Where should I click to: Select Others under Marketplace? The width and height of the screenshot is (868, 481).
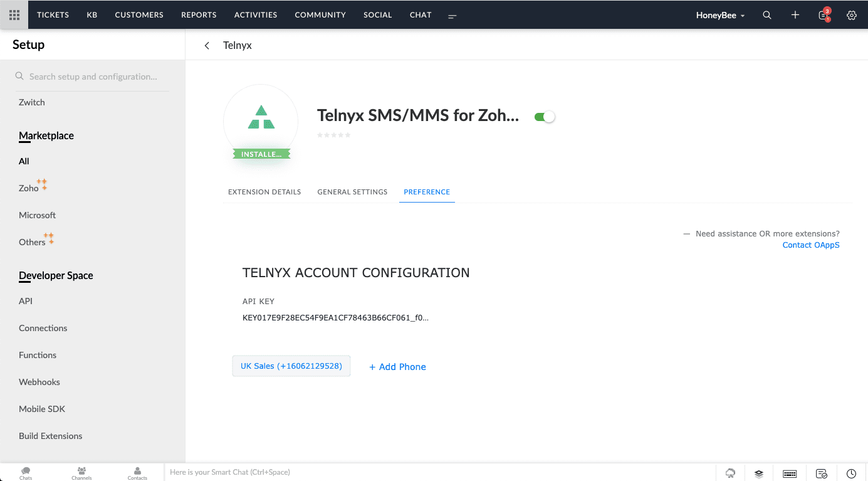click(32, 242)
